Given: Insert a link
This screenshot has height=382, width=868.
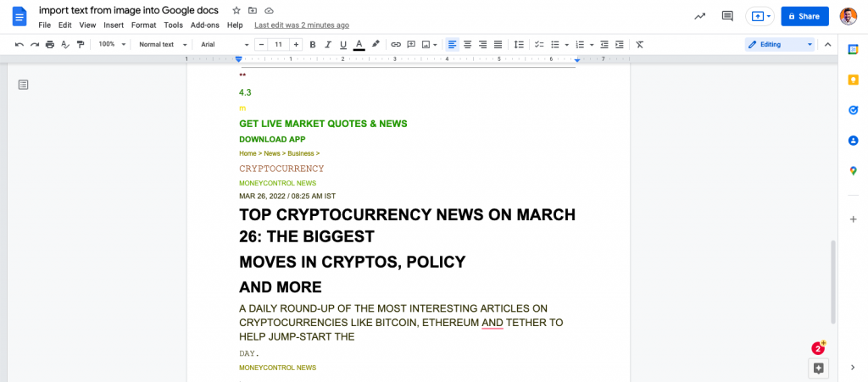Looking at the screenshot, I should tap(396, 44).
